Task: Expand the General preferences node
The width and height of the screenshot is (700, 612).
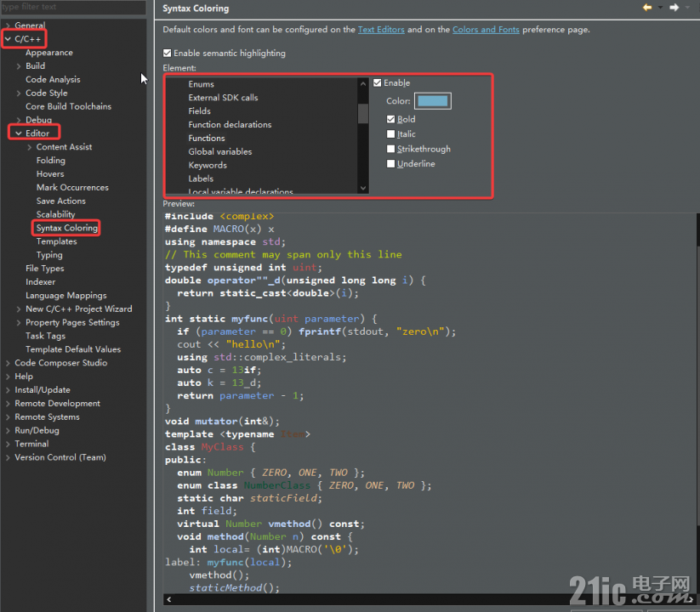Action: coord(8,25)
